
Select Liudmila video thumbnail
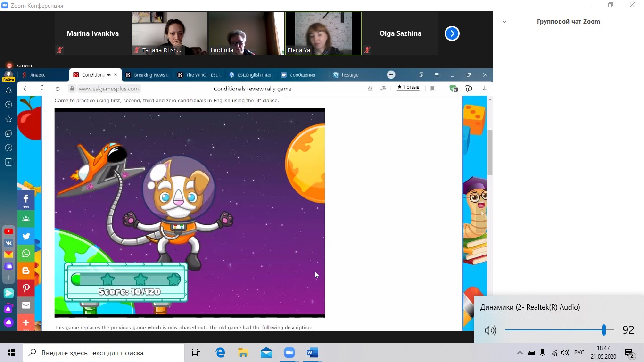pyautogui.click(x=247, y=33)
